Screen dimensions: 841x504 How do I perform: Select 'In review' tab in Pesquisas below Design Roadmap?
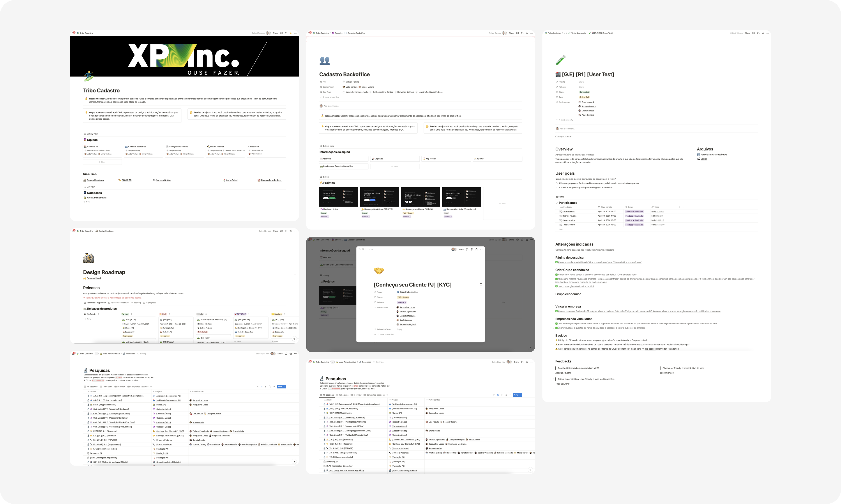click(x=120, y=387)
